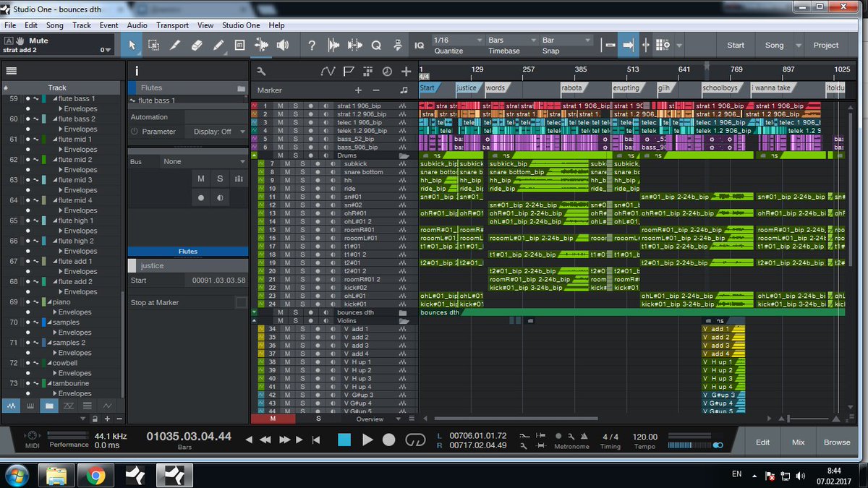The image size is (868, 488).
Task: Open the Quantize 1/16 dropdown
Action: click(x=458, y=40)
